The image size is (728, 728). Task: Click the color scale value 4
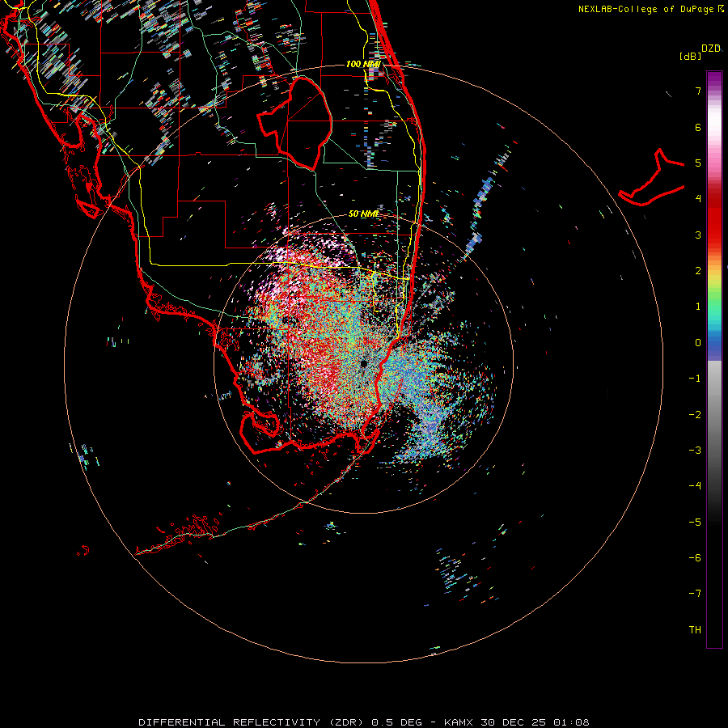[x=698, y=199]
